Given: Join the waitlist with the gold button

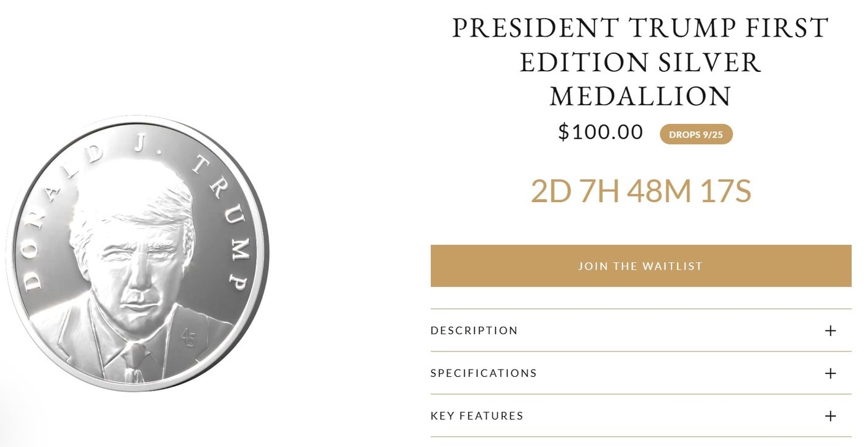Looking at the screenshot, I should point(641,266).
